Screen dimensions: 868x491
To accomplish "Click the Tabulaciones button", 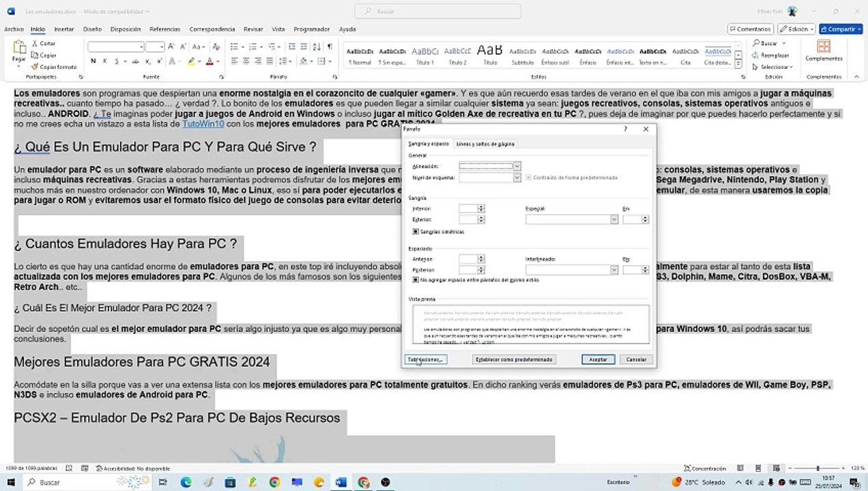I will click(x=425, y=359).
